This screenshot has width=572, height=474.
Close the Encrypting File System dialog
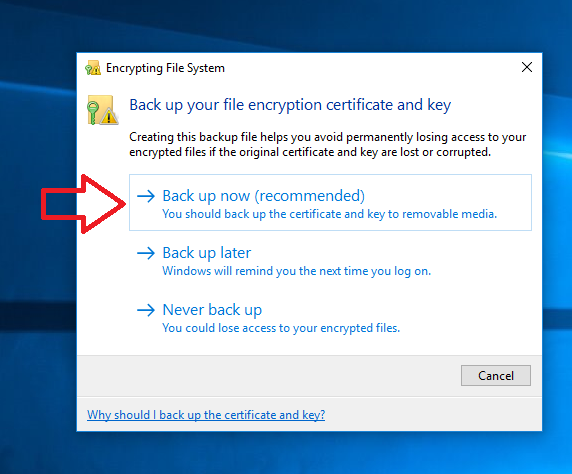527,67
